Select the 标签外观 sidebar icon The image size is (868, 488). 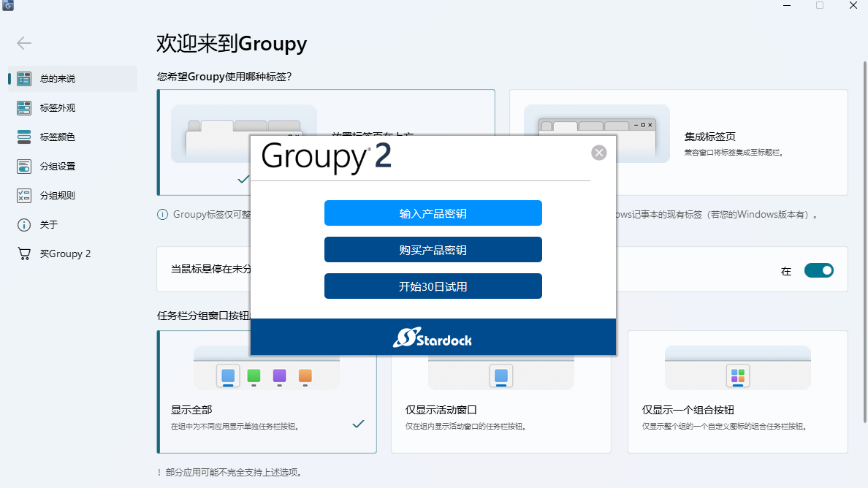pyautogui.click(x=23, y=107)
